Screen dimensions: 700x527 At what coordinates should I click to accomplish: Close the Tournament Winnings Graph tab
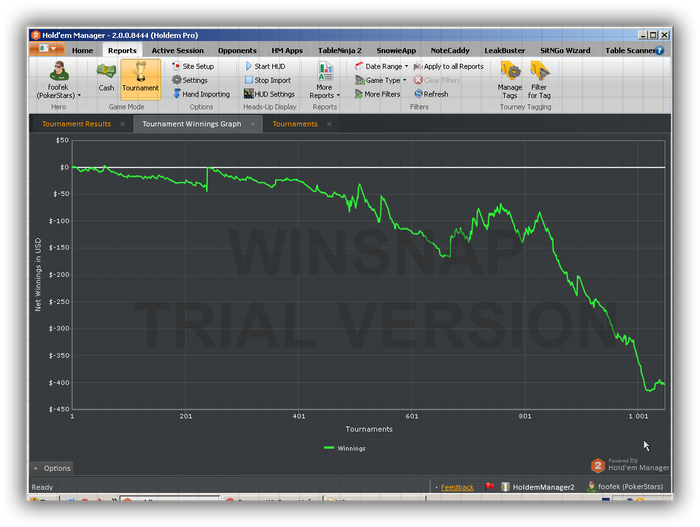(x=253, y=124)
